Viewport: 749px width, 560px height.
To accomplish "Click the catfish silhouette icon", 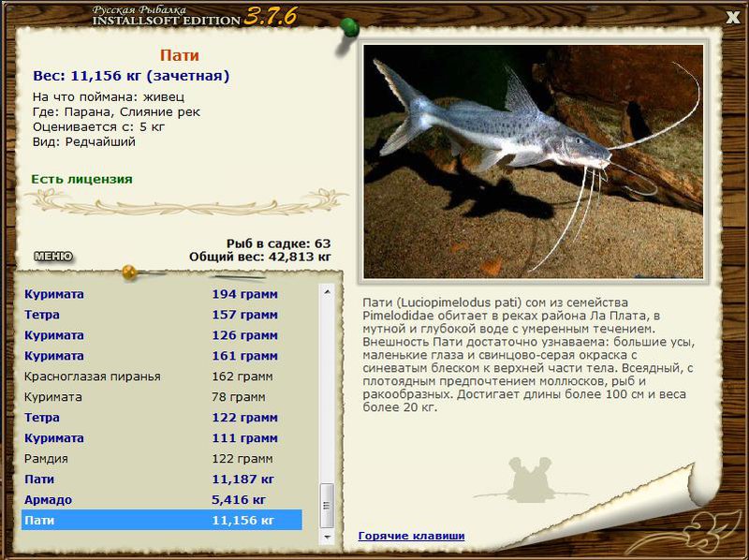I will 529,479.
